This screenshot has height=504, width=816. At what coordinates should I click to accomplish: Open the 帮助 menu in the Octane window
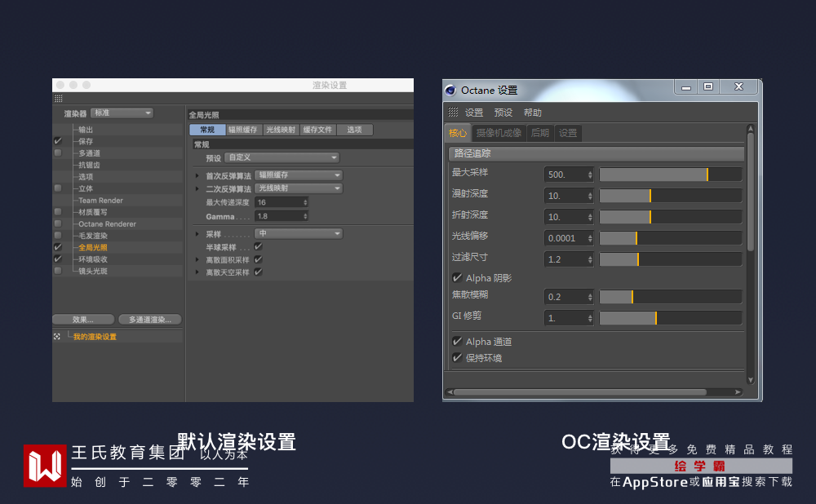[532, 113]
